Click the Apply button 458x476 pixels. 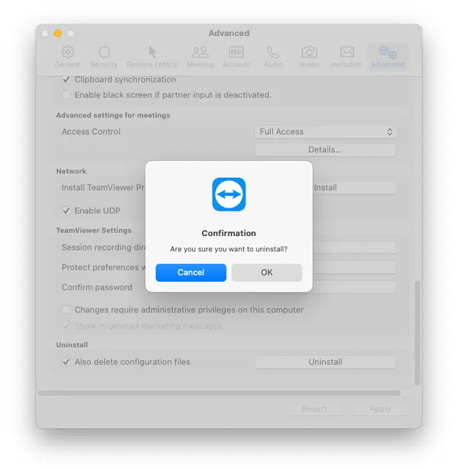380,409
